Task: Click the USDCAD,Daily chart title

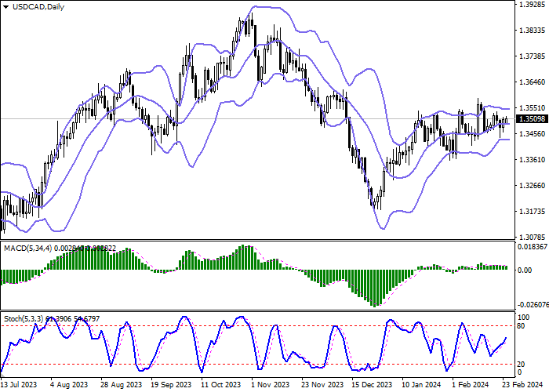Action: (x=38, y=7)
